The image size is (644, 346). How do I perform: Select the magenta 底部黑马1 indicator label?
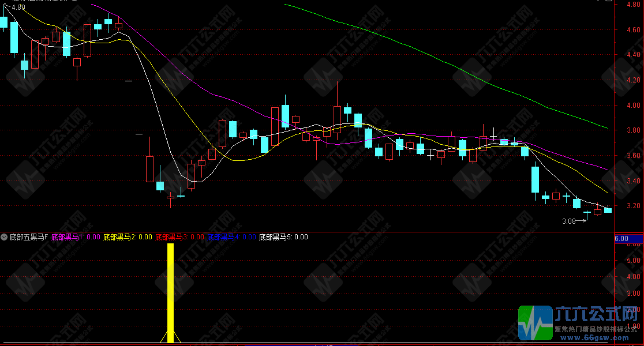(x=76, y=237)
